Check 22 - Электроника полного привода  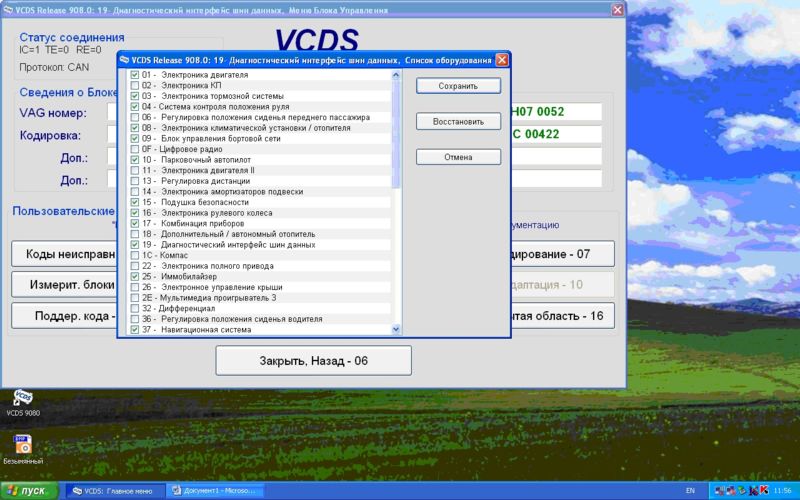click(135, 266)
